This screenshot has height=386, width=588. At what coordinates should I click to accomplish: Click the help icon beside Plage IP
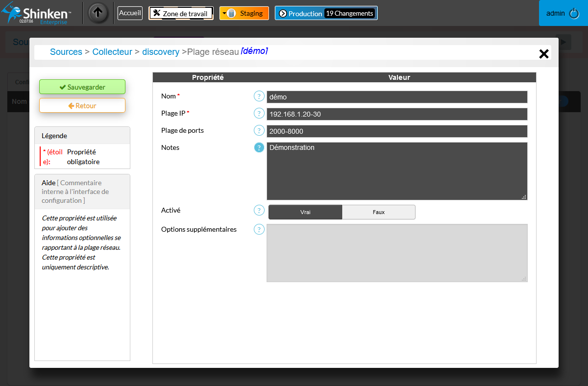(x=259, y=114)
